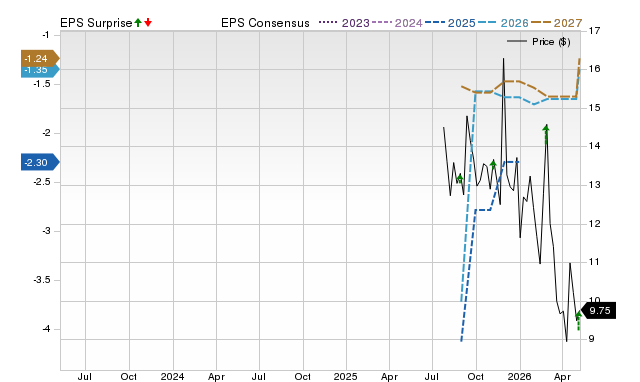Image resolution: width=640 pixels, height=382 pixels.
Task: Click the 16 label on the price axis
Action: (595, 69)
